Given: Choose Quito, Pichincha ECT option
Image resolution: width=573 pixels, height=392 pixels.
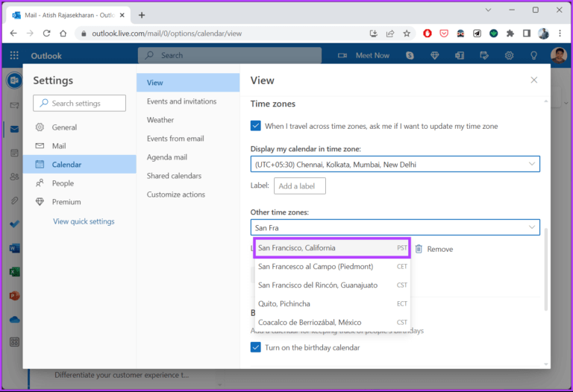Looking at the screenshot, I should [x=332, y=303].
